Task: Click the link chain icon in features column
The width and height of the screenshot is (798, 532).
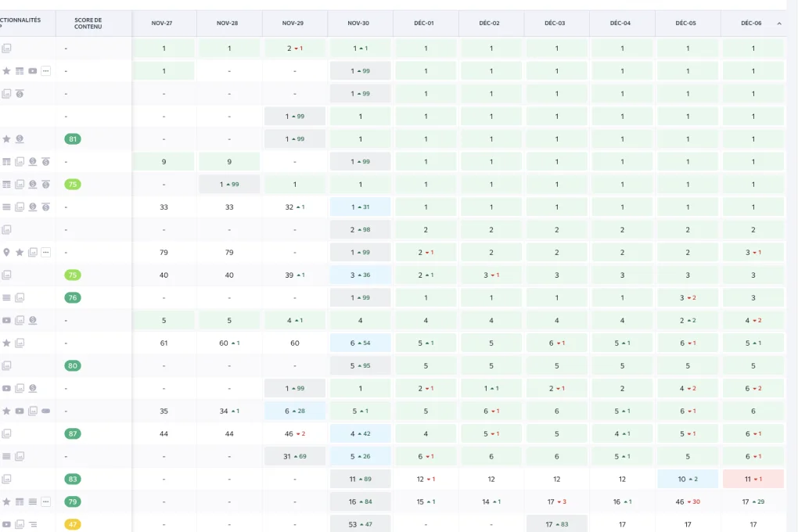Action: coord(45,412)
